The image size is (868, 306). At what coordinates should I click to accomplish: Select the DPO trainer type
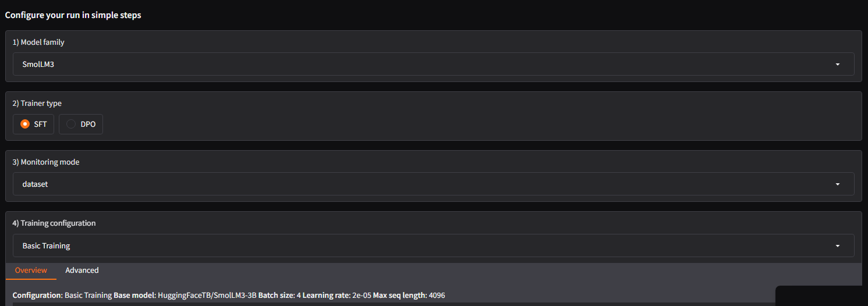tap(71, 124)
